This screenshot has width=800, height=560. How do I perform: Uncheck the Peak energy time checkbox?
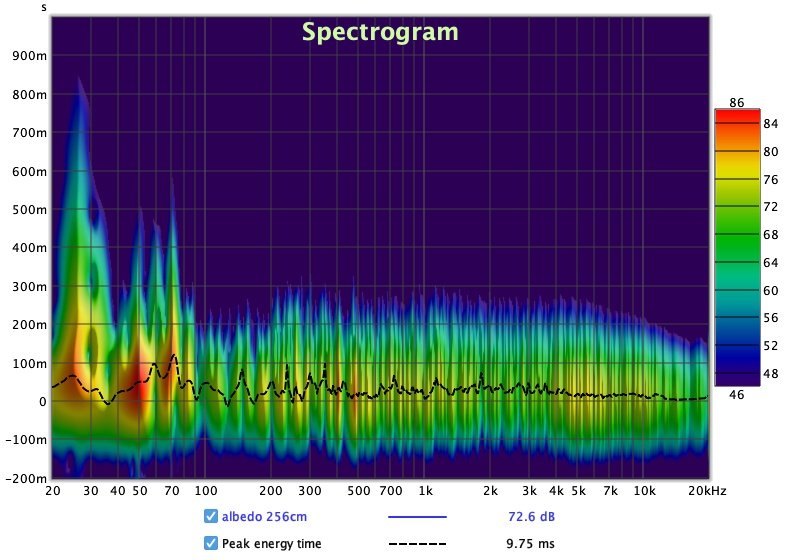[210, 543]
